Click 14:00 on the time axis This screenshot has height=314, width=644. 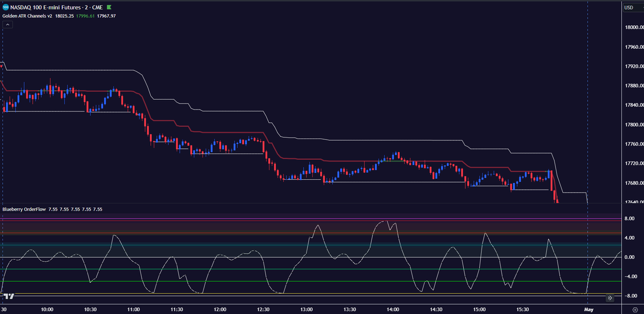tap(393, 310)
